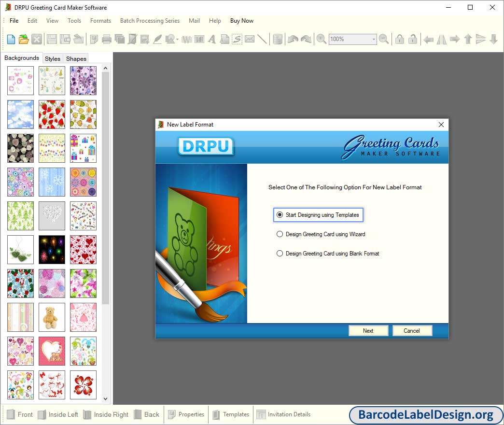504x425 pixels.
Task: Select the text tool letter A icon
Action: pyautogui.click(x=212, y=39)
